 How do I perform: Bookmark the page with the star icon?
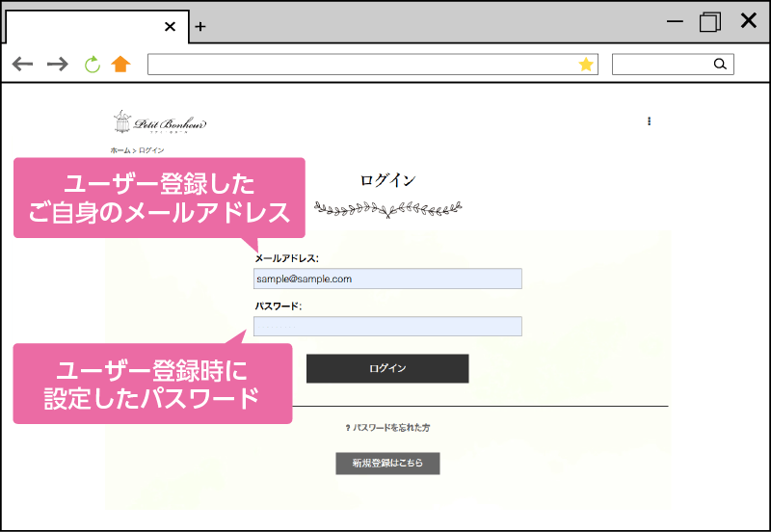(586, 65)
